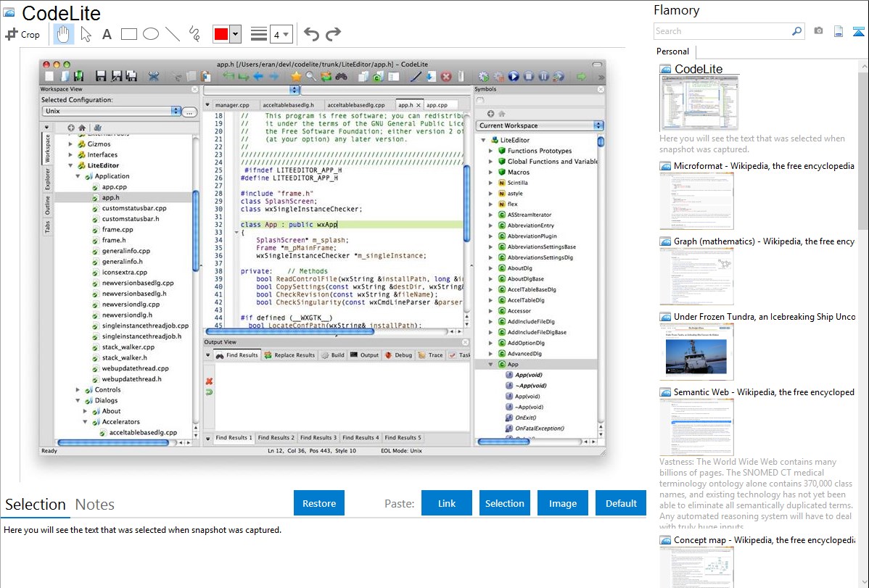
Task: Switch to the Debug output tab
Action: click(x=398, y=355)
